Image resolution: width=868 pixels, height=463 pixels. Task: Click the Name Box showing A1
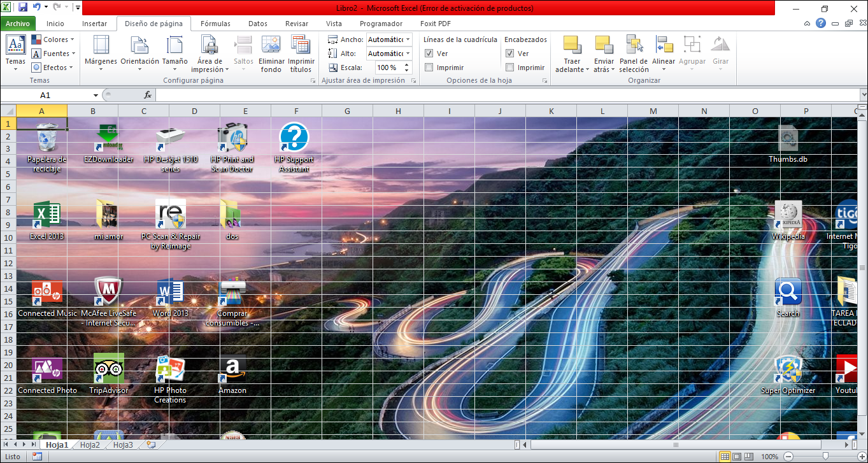46,95
